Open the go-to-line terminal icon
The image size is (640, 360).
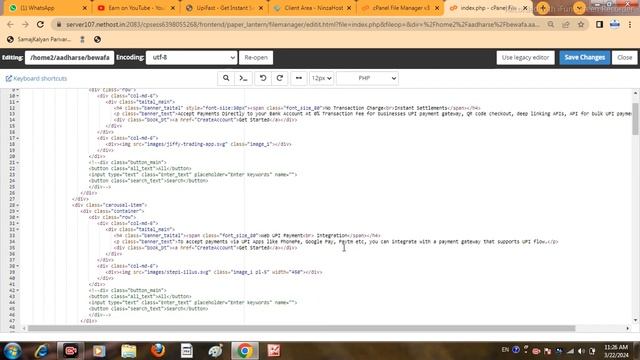click(x=243, y=78)
